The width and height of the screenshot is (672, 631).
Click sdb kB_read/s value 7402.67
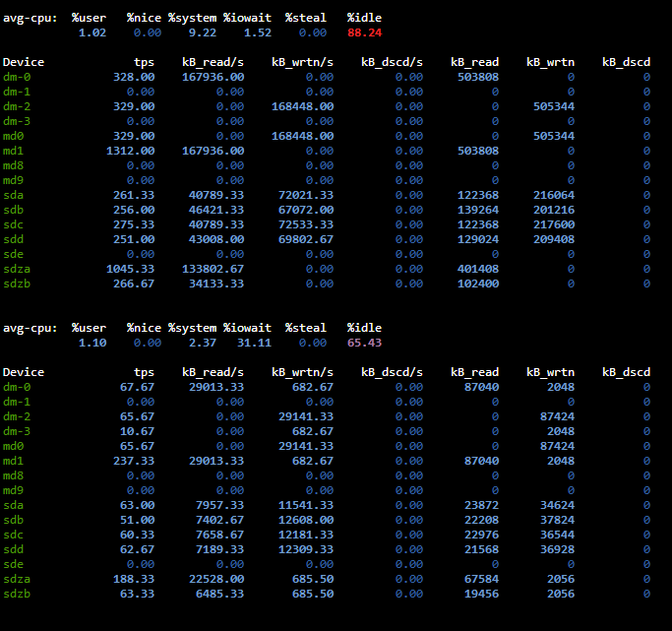[219, 520]
